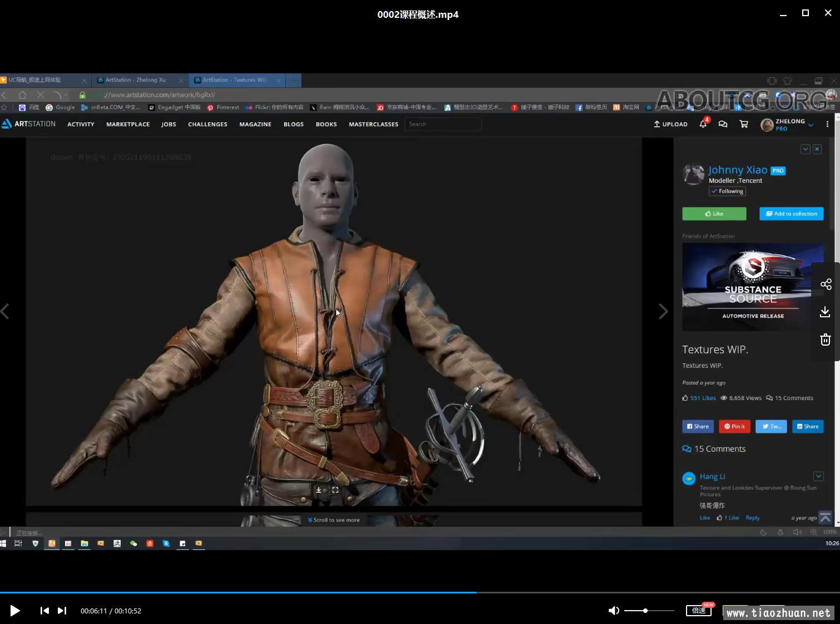Open the MAGAZINE menu item
The image size is (840, 624).
255,124
